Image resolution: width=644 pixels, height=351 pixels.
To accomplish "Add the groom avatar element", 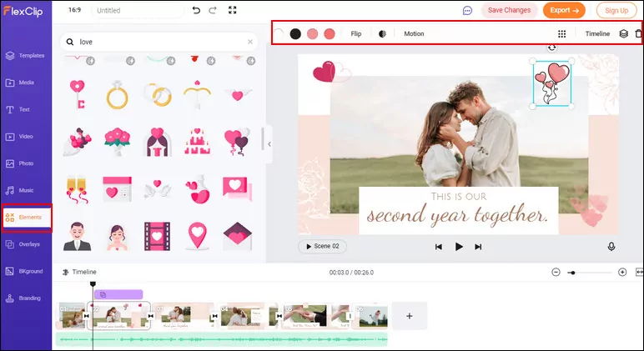I will coord(78,237).
